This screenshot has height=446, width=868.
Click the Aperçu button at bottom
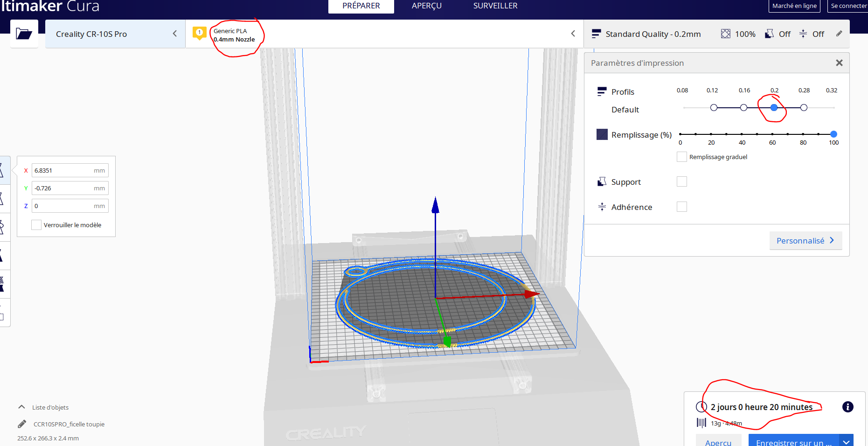click(x=718, y=441)
